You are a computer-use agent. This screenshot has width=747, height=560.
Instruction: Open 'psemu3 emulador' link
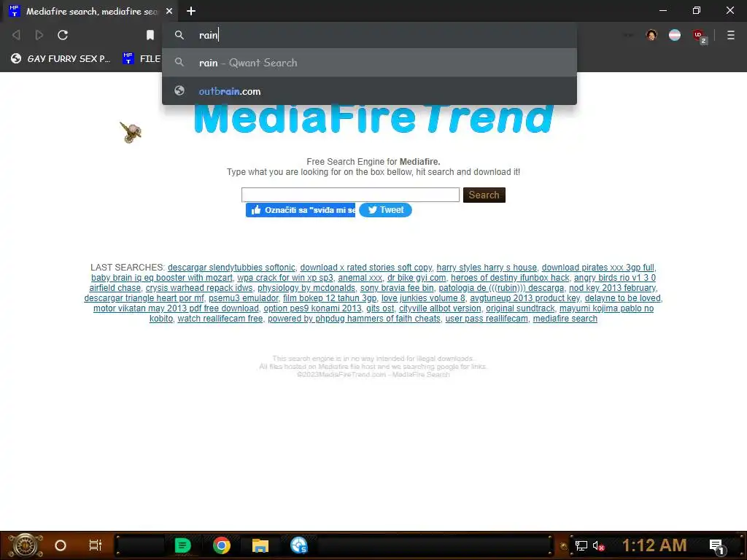(x=244, y=298)
